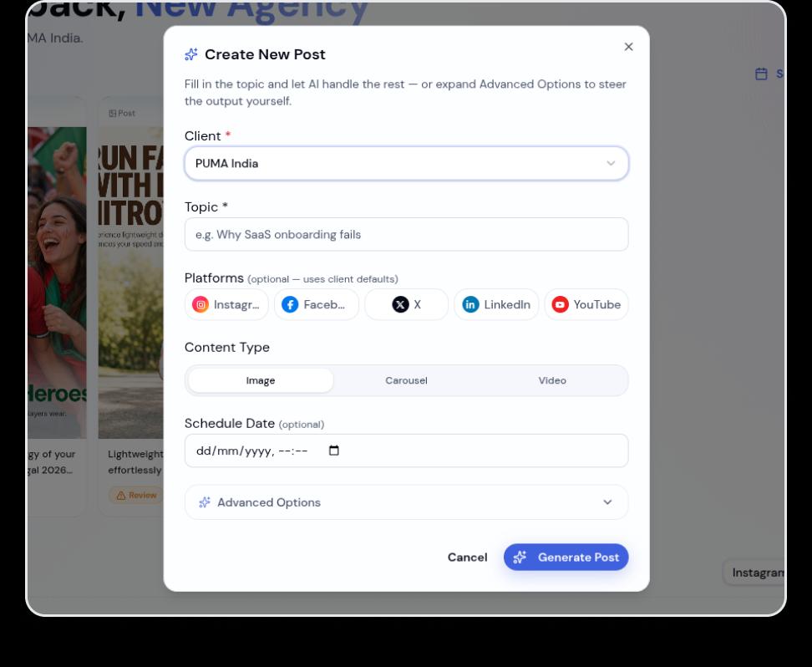Viewport: 812px width, 667px height.
Task: Open the Client dropdown showing PUMA India
Action: click(x=407, y=163)
